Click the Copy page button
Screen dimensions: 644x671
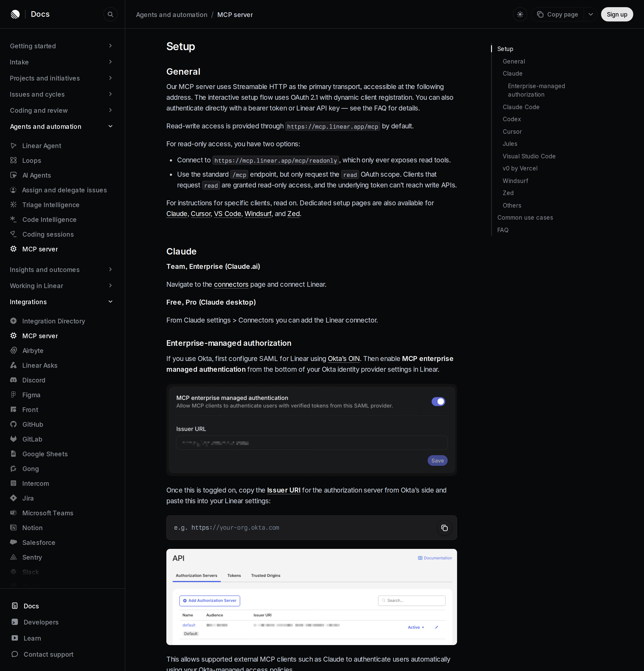click(x=557, y=14)
